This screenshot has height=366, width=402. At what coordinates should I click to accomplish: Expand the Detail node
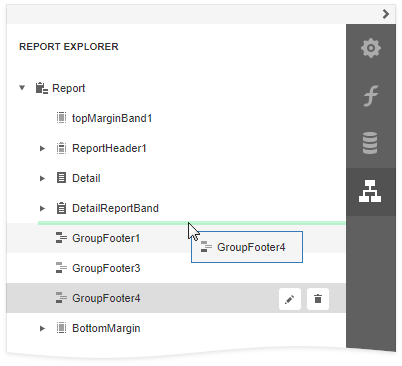tap(42, 178)
